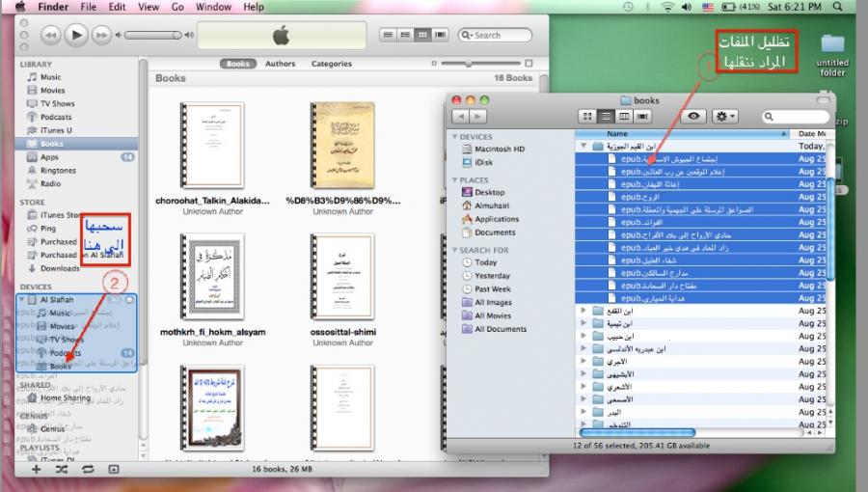The height and width of the screenshot is (492, 868).
Task: Open Quick Look eye icon in Finder
Action: (x=692, y=117)
